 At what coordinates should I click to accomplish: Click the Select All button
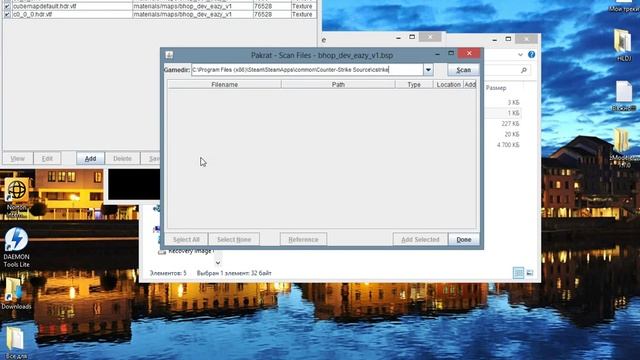(186, 240)
